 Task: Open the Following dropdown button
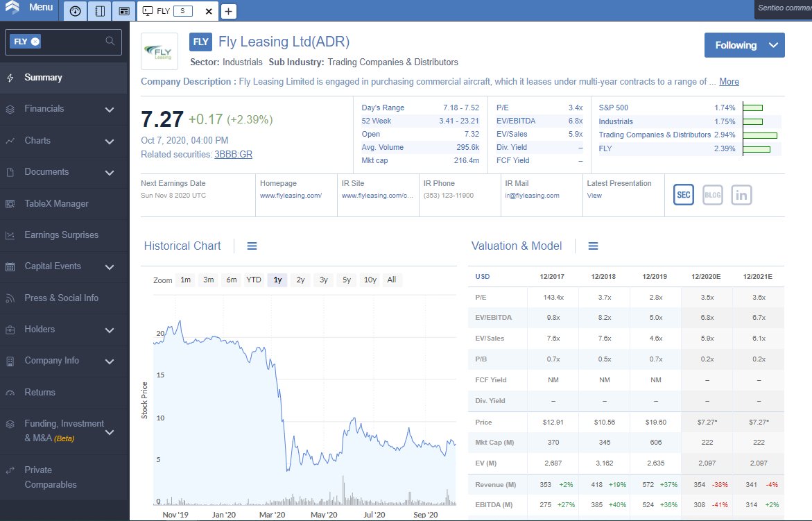coord(744,45)
